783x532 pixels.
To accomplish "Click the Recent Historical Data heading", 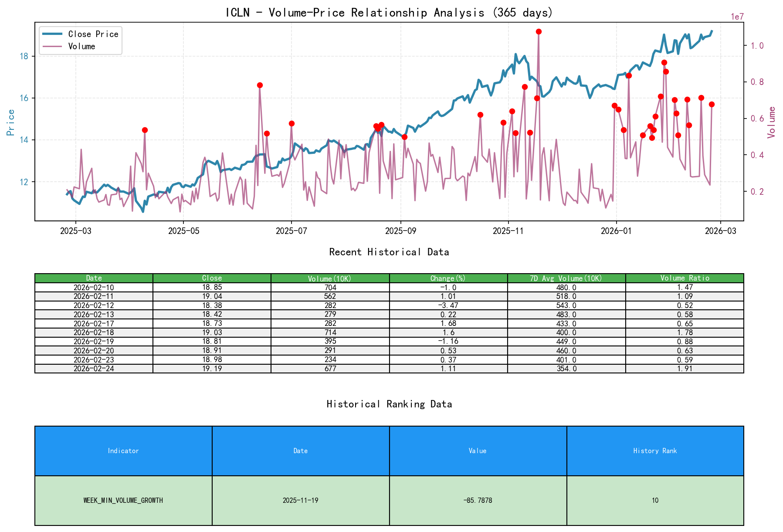I will click(389, 252).
